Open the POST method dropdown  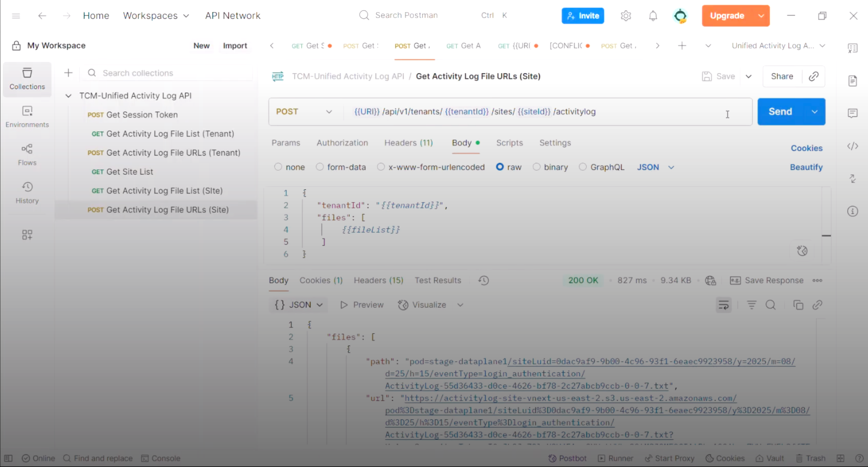[x=304, y=111]
